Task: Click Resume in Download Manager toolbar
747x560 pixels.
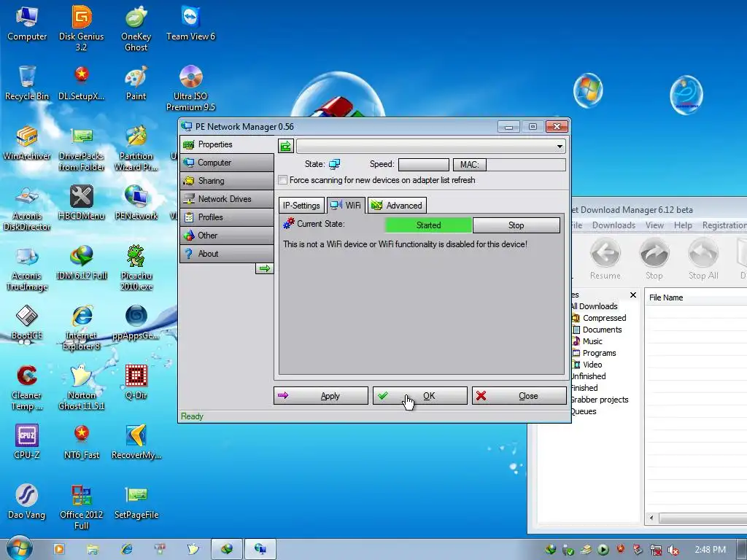Action: pos(605,259)
